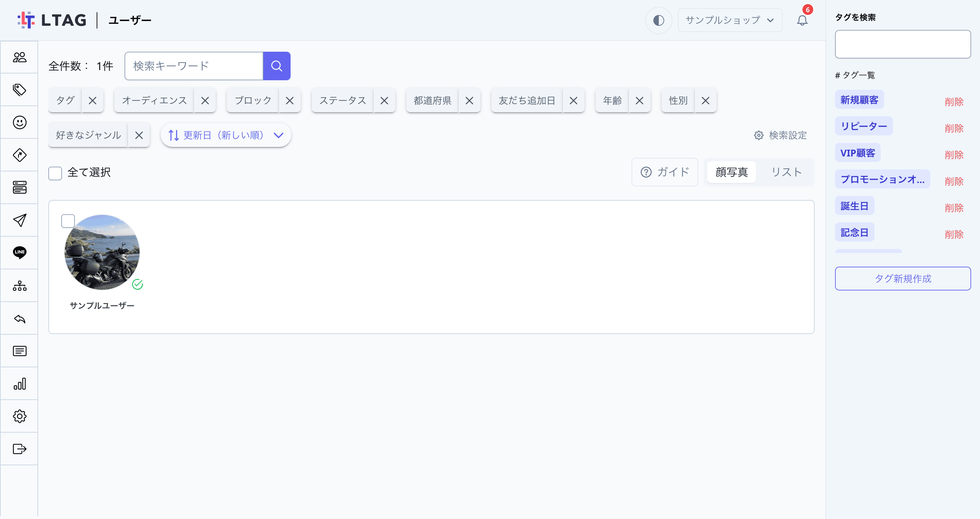This screenshot has width=980, height=519.
Task: Click the magnifier search button
Action: (x=277, y=66)
